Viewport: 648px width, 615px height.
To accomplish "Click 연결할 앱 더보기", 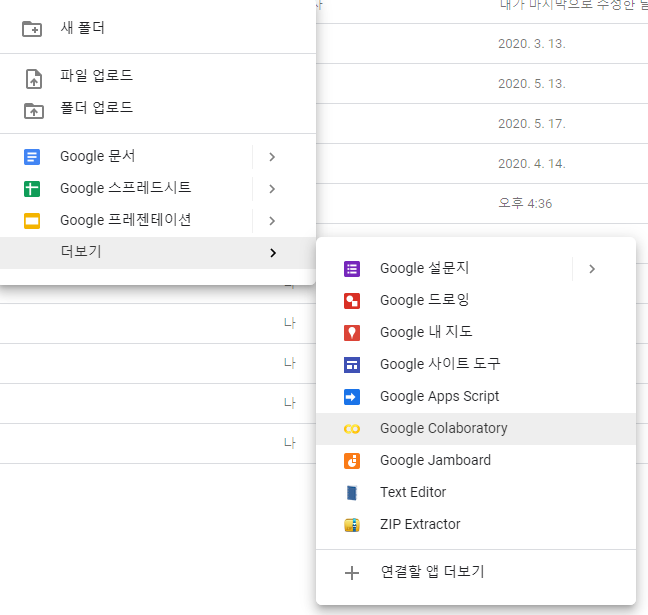I will click(476, 572).
